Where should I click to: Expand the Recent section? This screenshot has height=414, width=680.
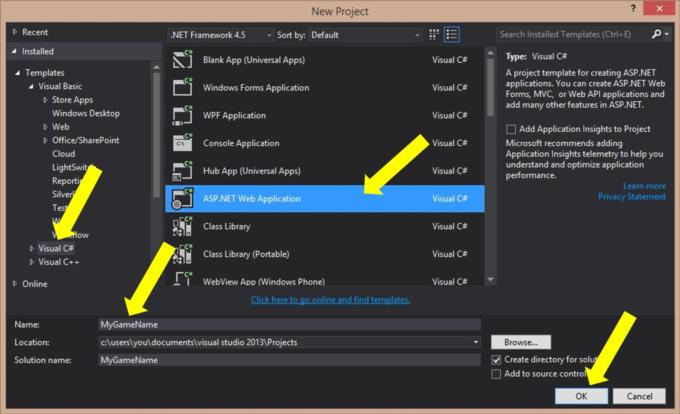tap(15, 32)
